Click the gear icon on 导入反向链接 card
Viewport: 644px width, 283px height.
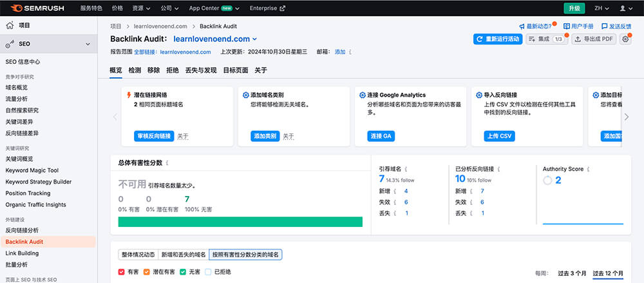point(479,95)
